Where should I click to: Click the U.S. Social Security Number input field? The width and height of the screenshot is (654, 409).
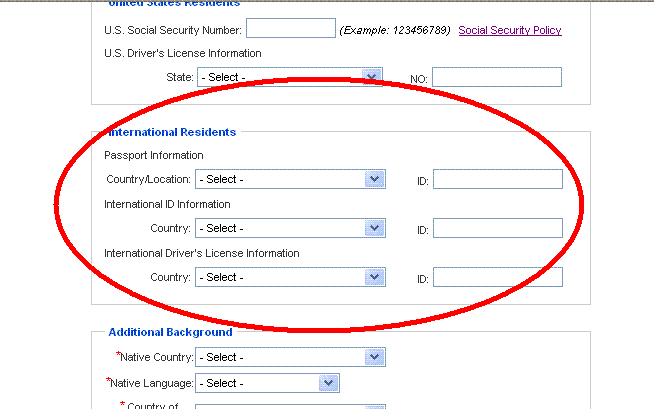pos(290,29)
